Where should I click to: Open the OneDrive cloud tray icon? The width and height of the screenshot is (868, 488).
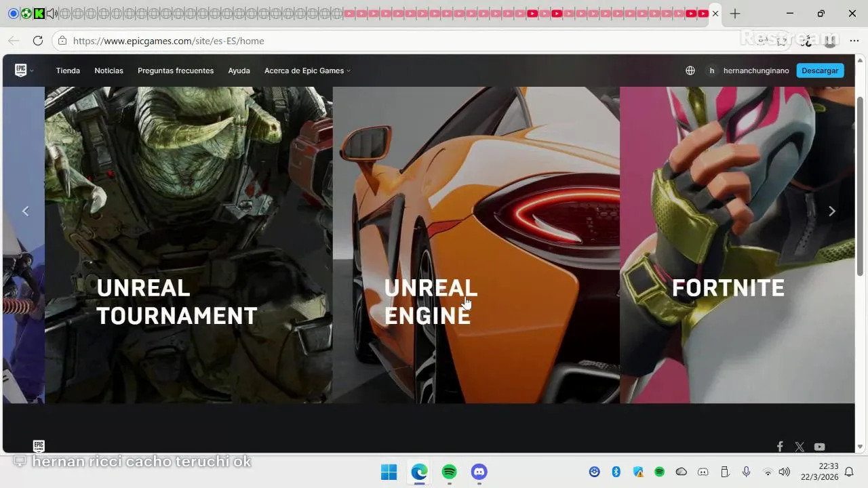pyautogui.click(x=682, y=472)
